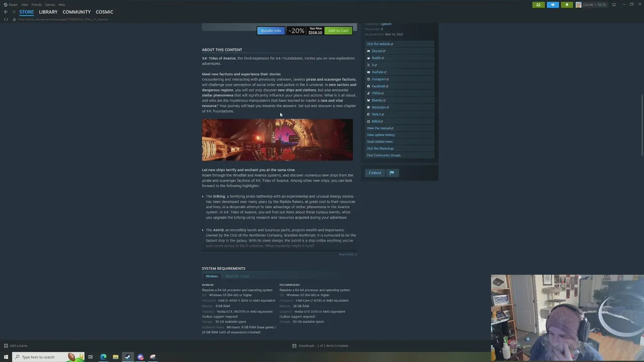Screen dimensions: 644x362
Task: Open Task View on the taskbar
Action: pyautogui.click(x=91, y=357)
